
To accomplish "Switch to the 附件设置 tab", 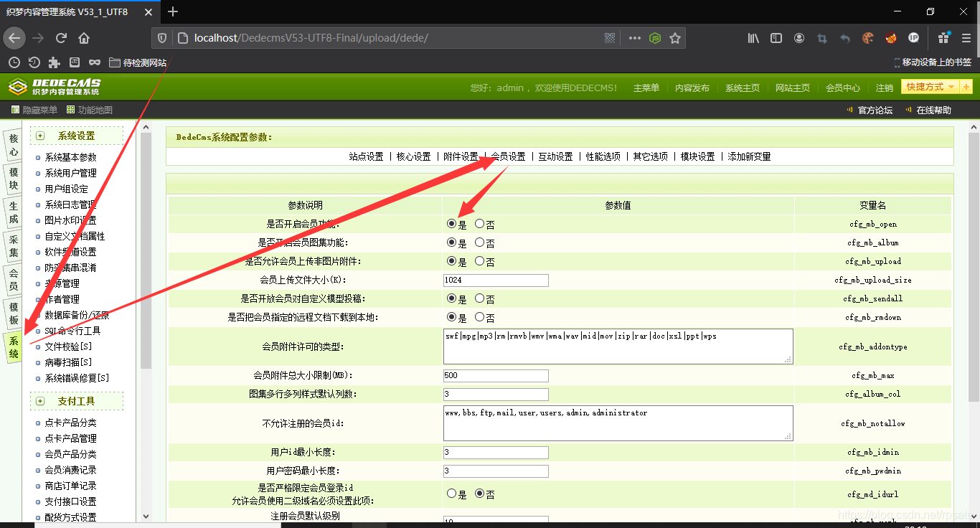I will (x=461, y=156).
